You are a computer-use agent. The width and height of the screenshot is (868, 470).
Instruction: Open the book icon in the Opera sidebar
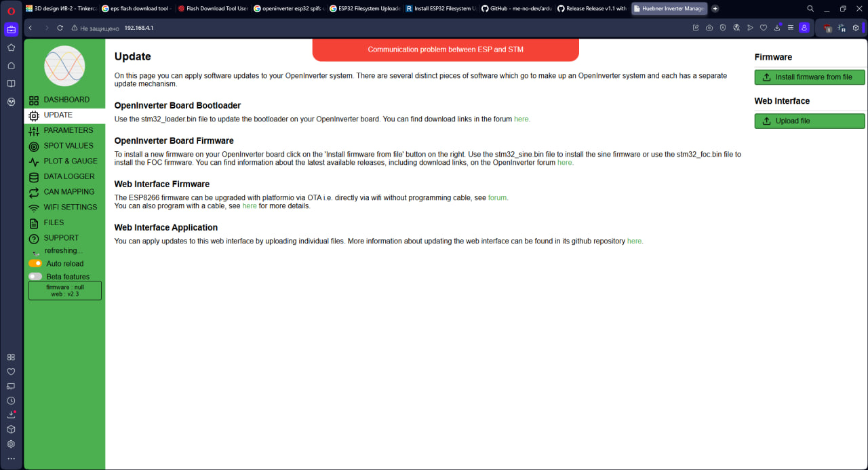tap(11, 84)
